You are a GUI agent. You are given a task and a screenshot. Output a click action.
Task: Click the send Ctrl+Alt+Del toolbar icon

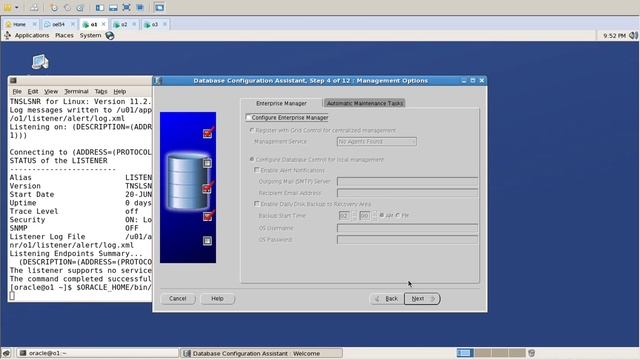(x=34, y=7)
